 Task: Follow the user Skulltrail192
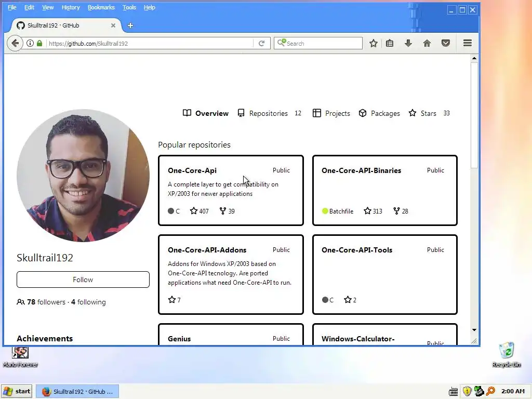83,280
